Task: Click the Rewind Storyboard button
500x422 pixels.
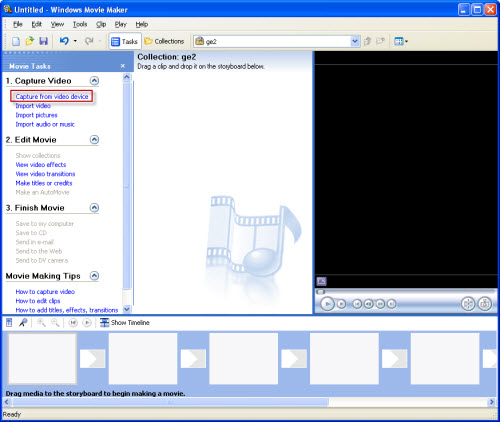Action: [x=73, y=323]
